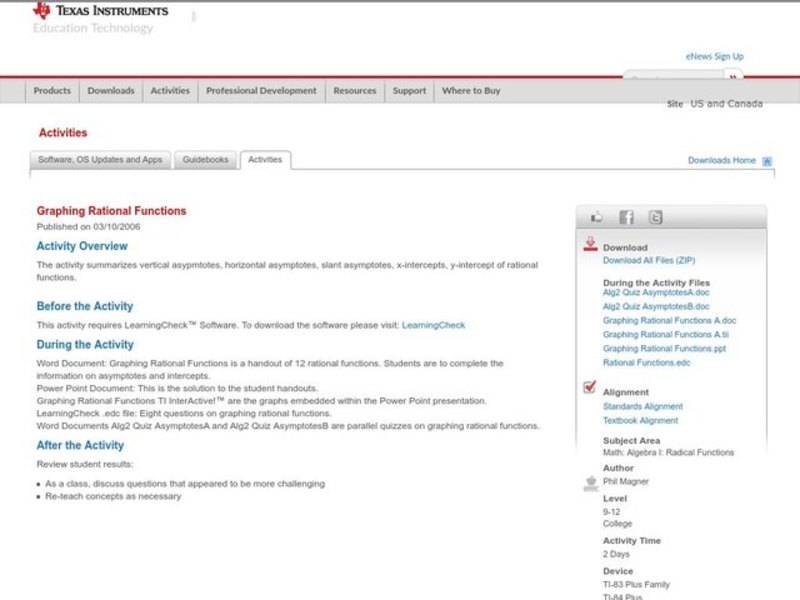Share the activity via Twitter icon
Screen dimensions: 800x600
coord(655,217)
